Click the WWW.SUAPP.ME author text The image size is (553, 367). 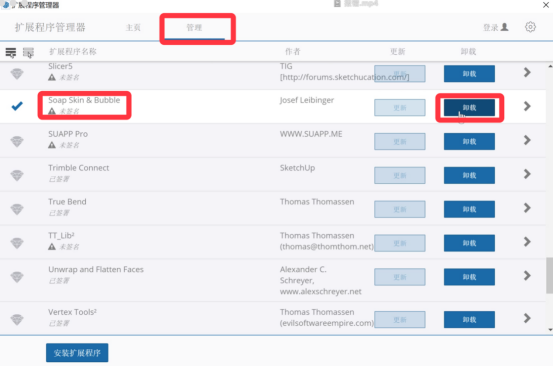point(311,134)
